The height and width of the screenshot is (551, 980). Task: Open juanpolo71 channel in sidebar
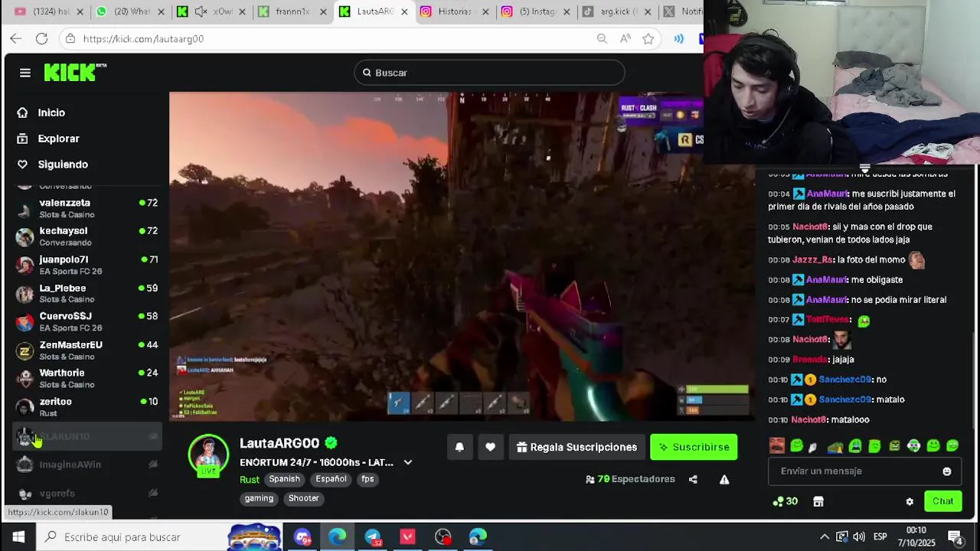tap(87, 265)
